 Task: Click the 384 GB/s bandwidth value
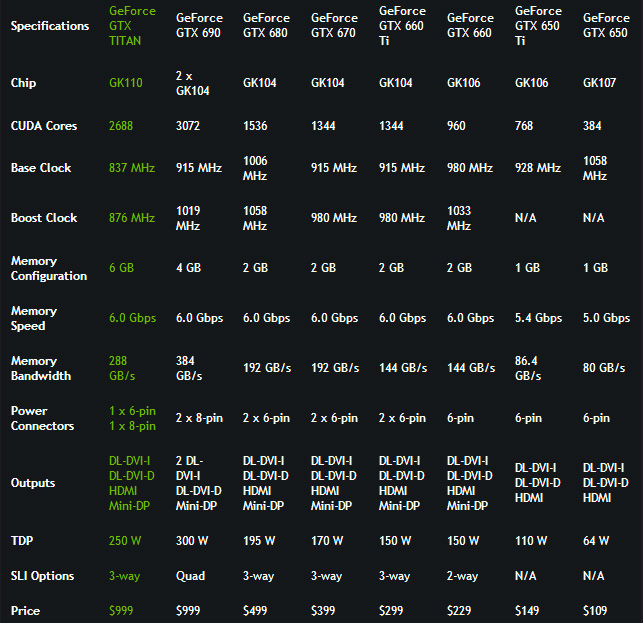click(x=189, y=369)
